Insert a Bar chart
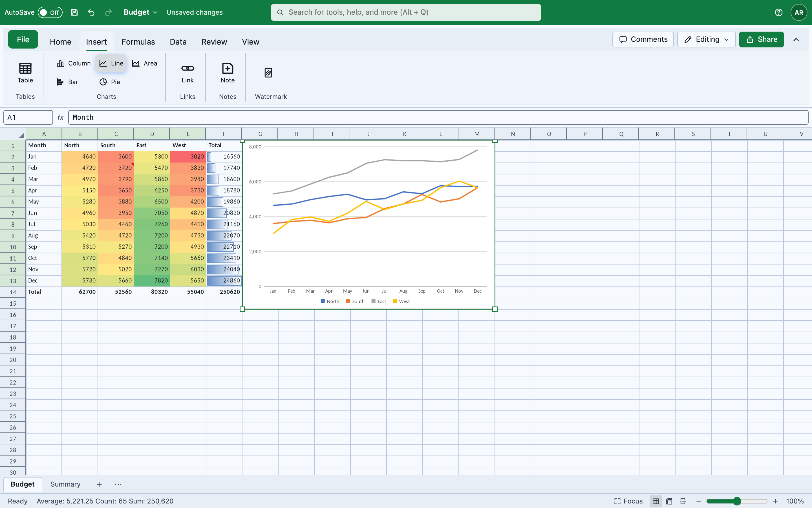Screen dimensions: 812x508 point(67,82)
